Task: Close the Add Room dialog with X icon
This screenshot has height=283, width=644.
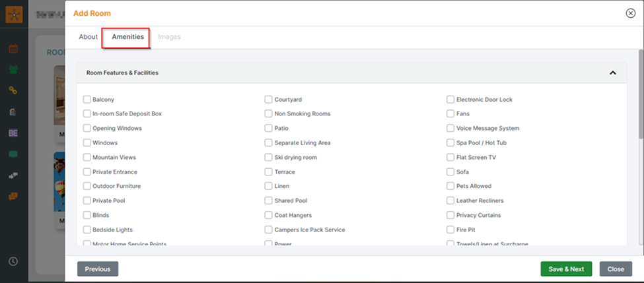Action: (x=630, y=13)
